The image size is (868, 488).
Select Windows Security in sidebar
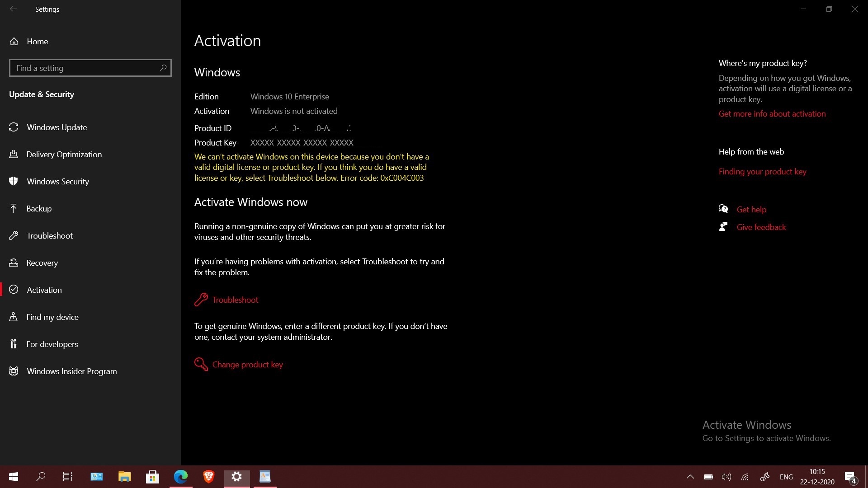pyautogui.click(x=58, y=181)
